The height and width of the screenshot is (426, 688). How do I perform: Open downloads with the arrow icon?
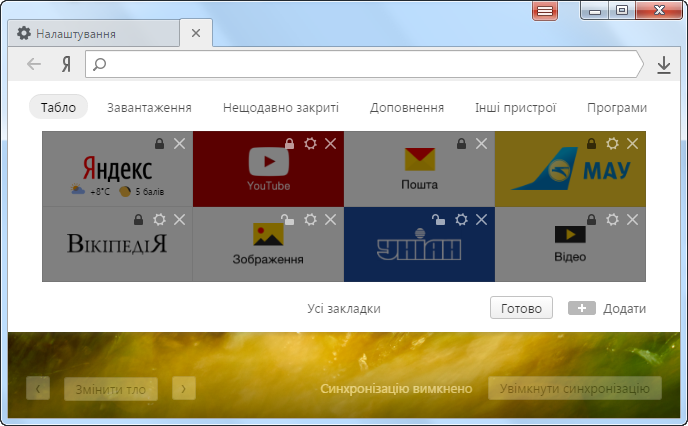664,65
